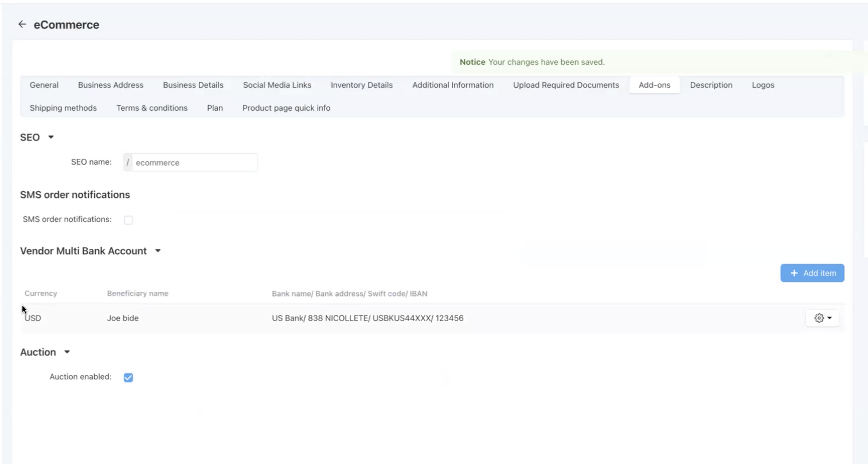This screenshot has width=868, height=464.
Task: Click the US Bank details cell
Action: [367, 318]
